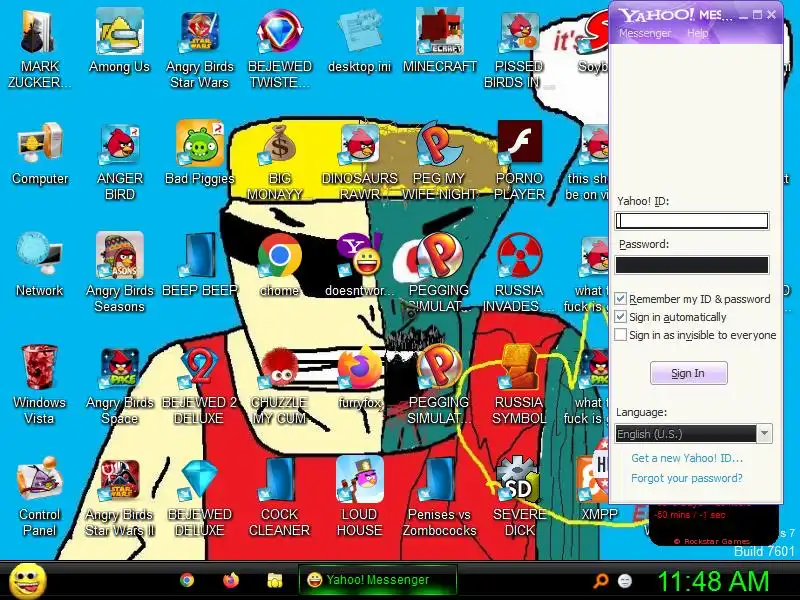This screenshot has height=600, width=800.
Task: Click the 11:48 AM taskbar clock
Action: coord(713,581)
